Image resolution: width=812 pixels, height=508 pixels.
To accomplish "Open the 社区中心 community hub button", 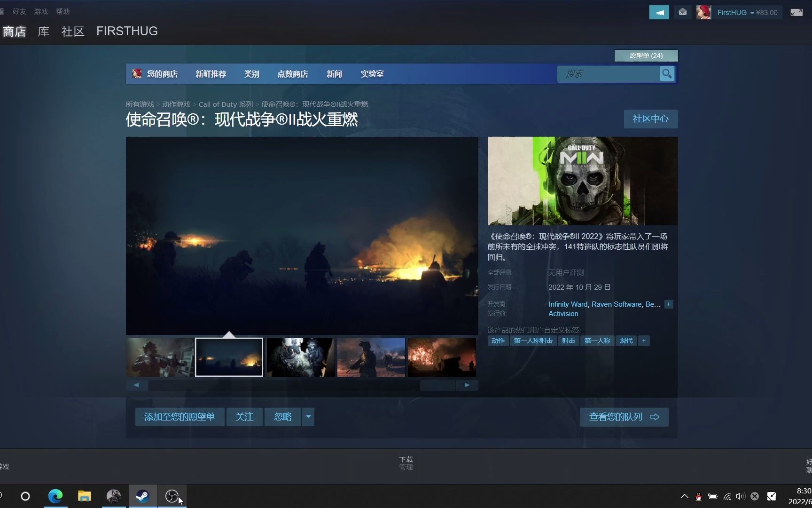I will (x=651, y=119).
